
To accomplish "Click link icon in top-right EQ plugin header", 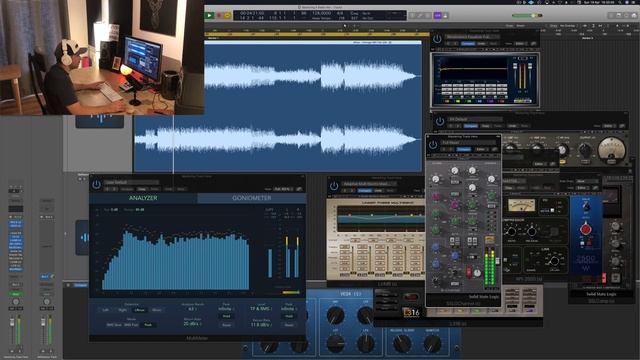I will 533,44.
